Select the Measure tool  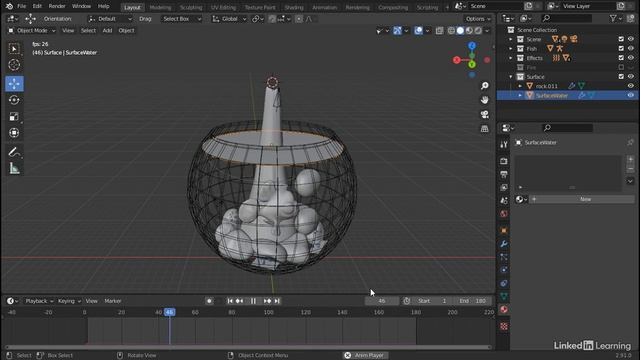(x=14, y=168)
